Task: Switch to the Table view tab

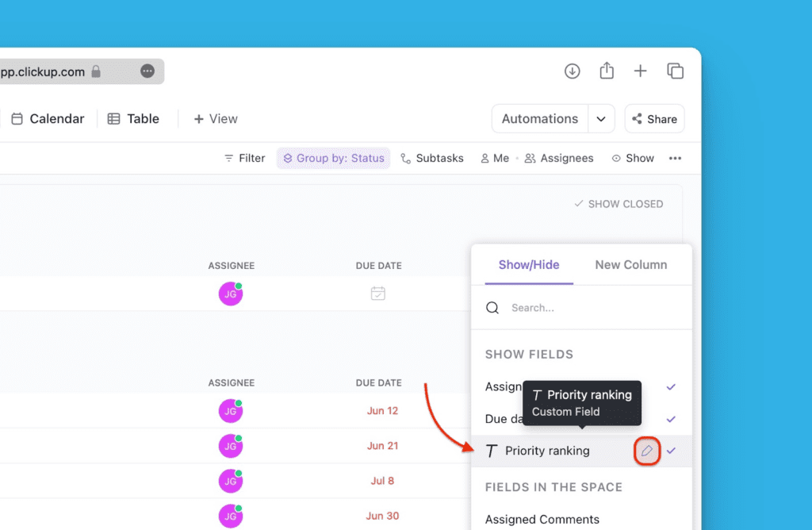Action: tap(133, 119)
